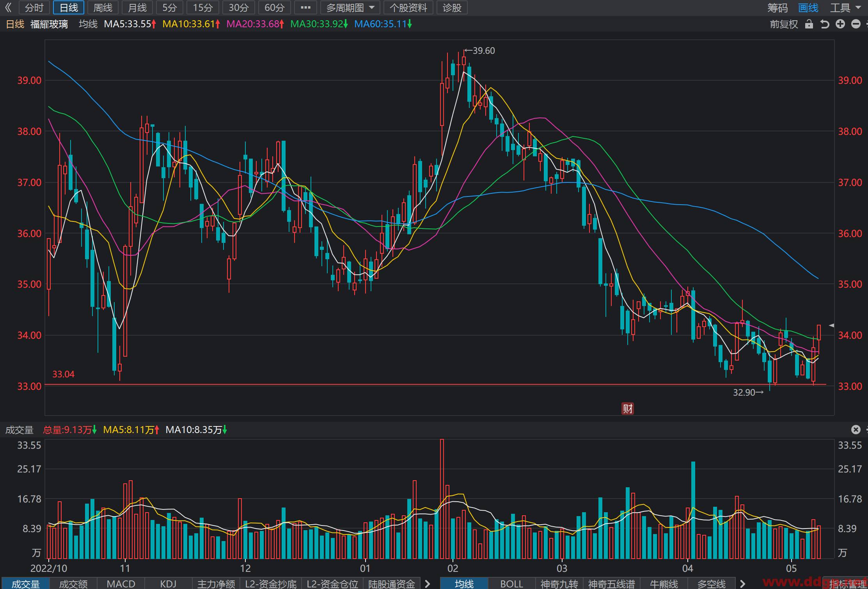Expand more sub-indicator tabs with right chevron
The width and height of the screenshot is (868, 589).
click(x=427, y=584)
